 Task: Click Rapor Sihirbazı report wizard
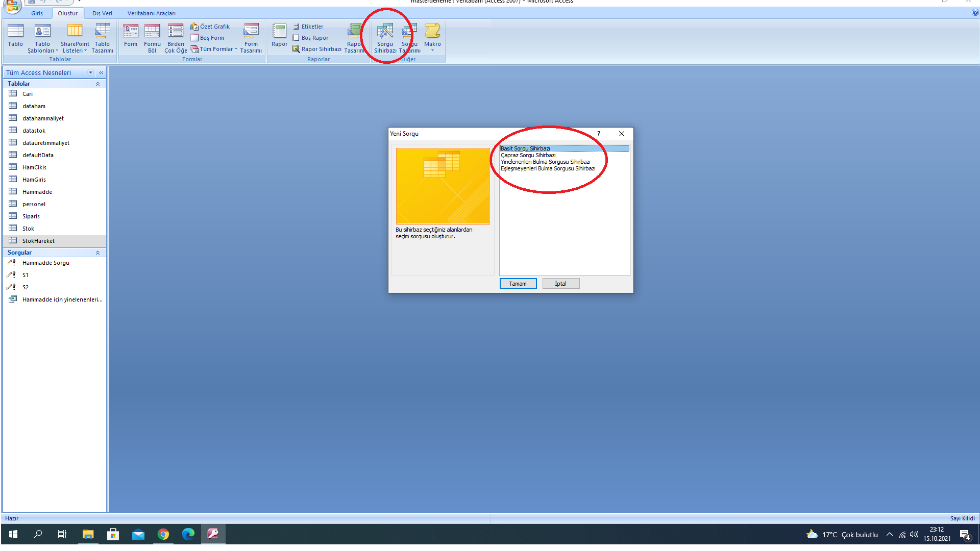tap(317, 49)
